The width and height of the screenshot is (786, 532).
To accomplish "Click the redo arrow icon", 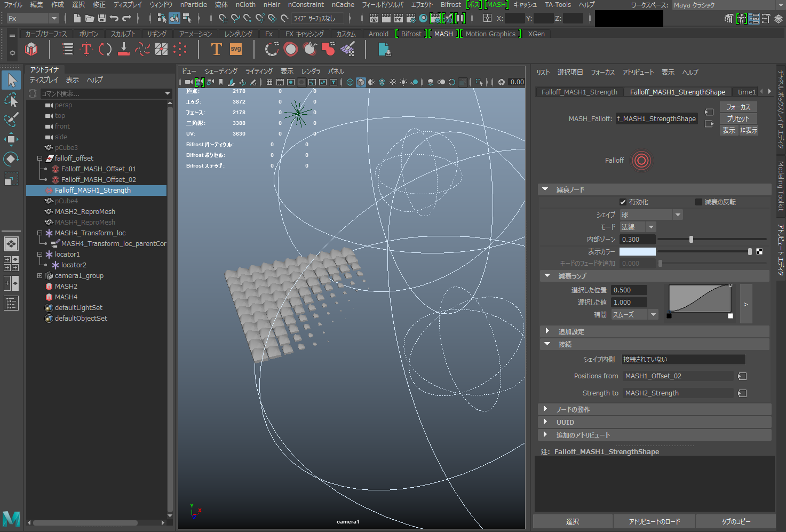I will pos(126,18).
